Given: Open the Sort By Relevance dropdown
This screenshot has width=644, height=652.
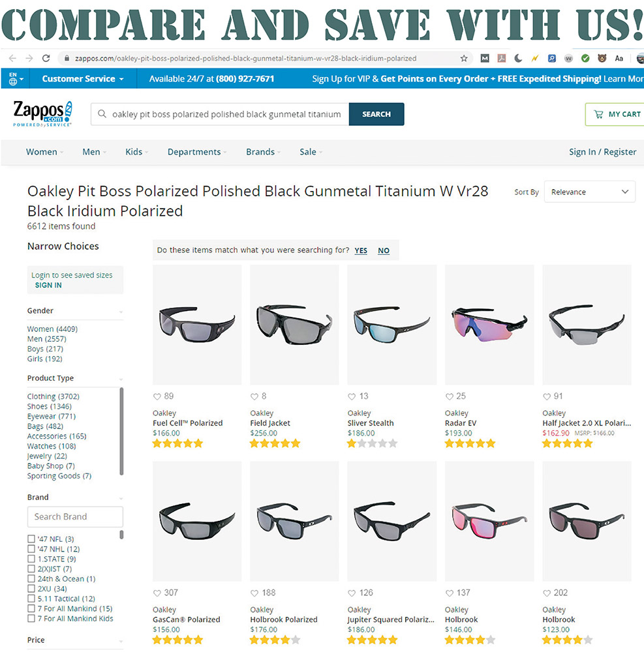Looking at the screenshot, I should 589,191.
